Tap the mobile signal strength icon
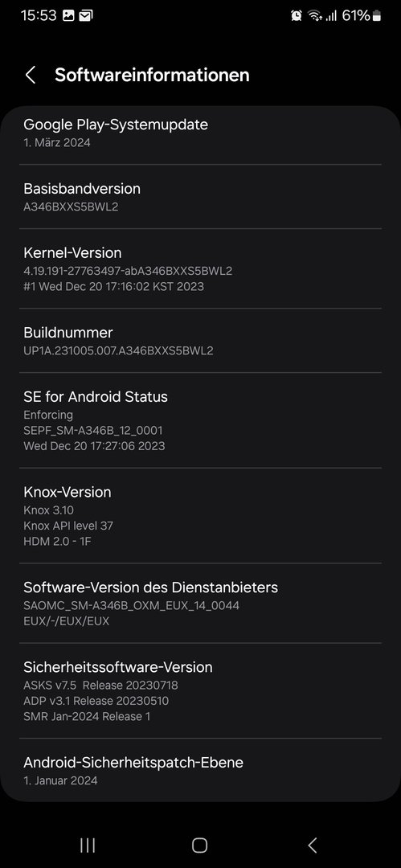 pos(331,16)
